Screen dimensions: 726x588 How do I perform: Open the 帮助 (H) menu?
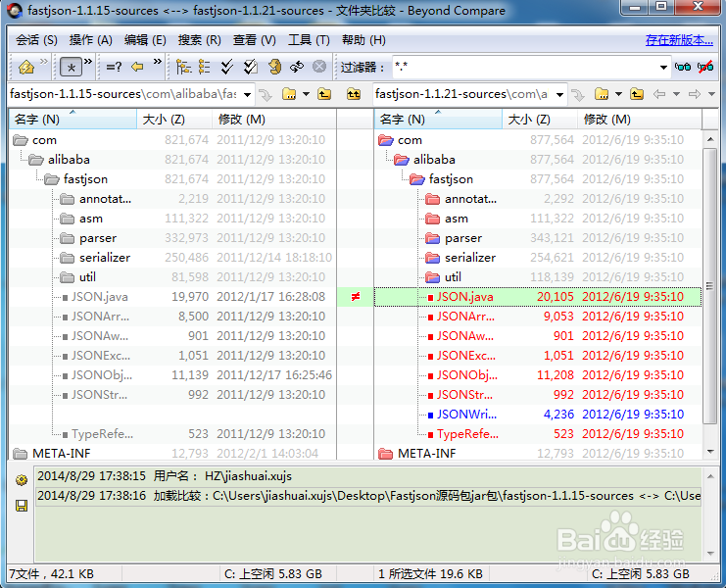[363, 40]
